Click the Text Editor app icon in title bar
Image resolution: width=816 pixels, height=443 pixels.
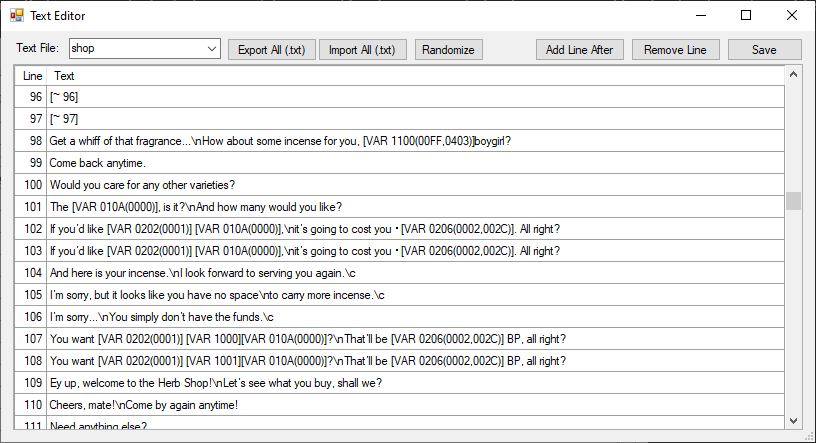point(16,16)
